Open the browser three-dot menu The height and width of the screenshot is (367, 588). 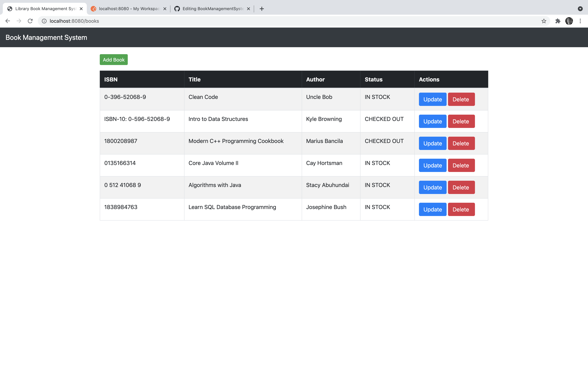click(581, 21)
